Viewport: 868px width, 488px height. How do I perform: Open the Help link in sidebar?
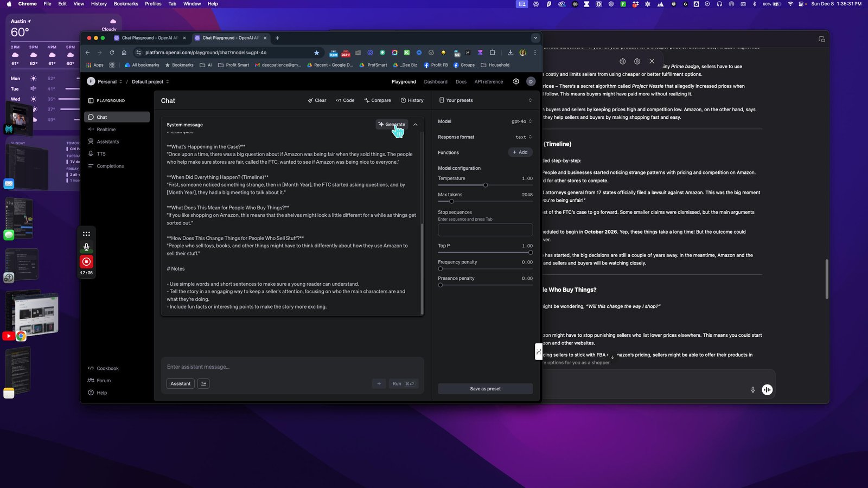[x=98, y=393]
